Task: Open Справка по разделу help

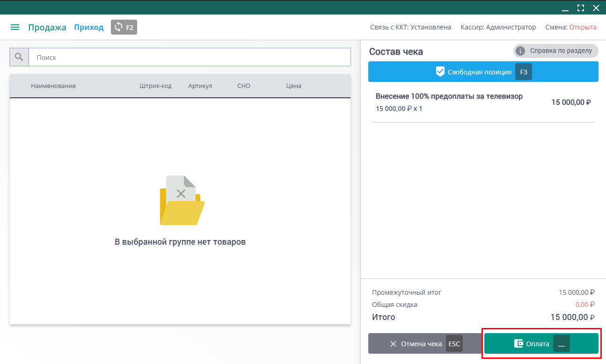Action: [x=556, y=51]
